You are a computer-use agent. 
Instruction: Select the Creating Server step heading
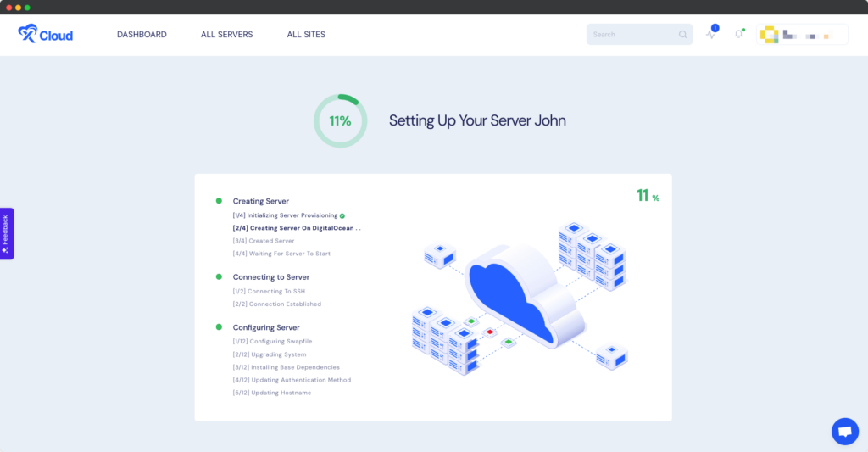260,201
